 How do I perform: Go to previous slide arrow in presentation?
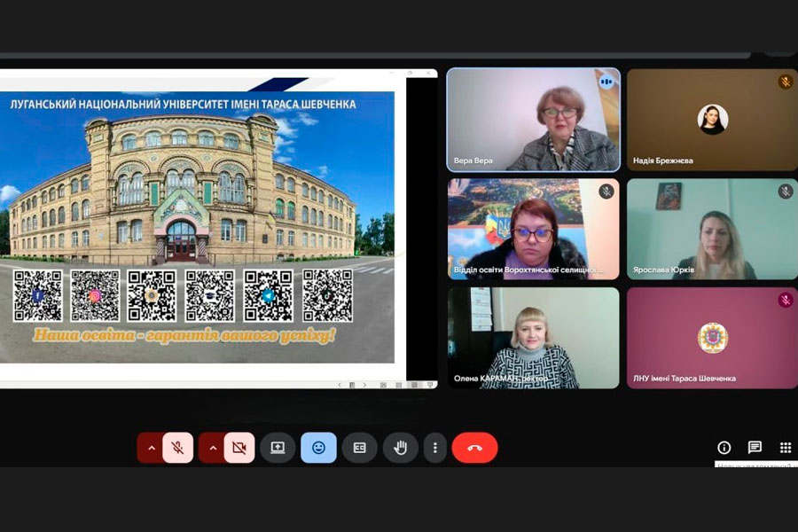click(340, 385)
